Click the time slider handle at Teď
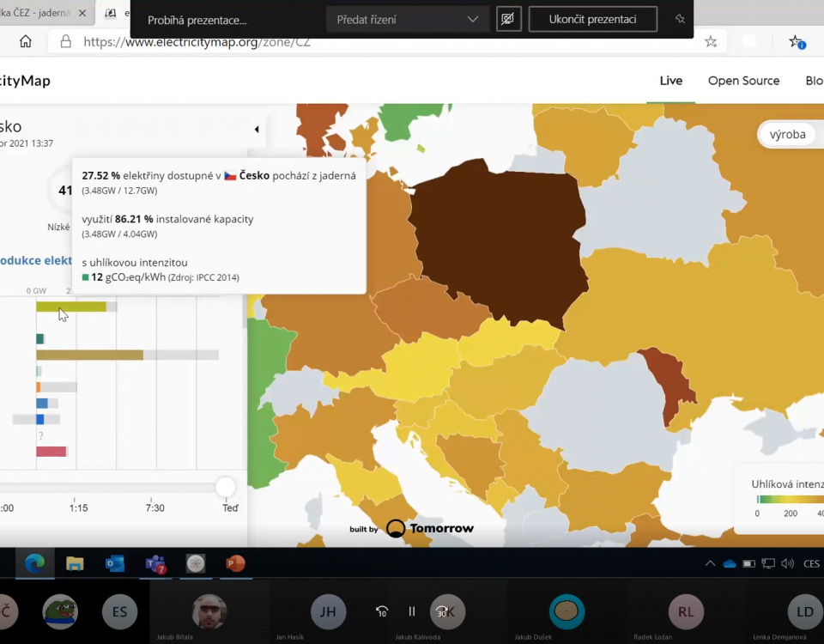Image resolution: width=824 pixels, height=644 pixels. click(226, 488)
